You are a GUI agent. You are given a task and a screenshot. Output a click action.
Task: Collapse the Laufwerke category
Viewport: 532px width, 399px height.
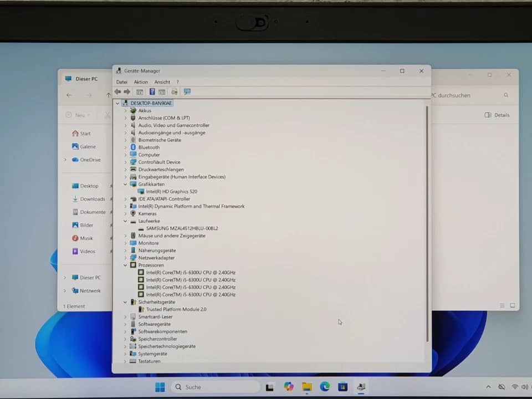click(125, 221)
